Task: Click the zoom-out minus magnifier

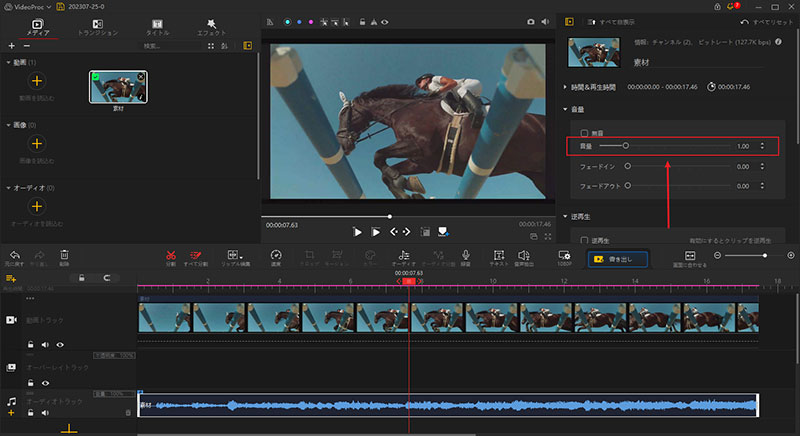Action: [717, 255]
